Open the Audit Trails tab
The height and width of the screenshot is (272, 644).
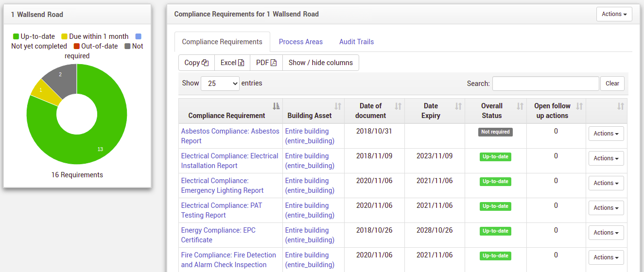356,42
